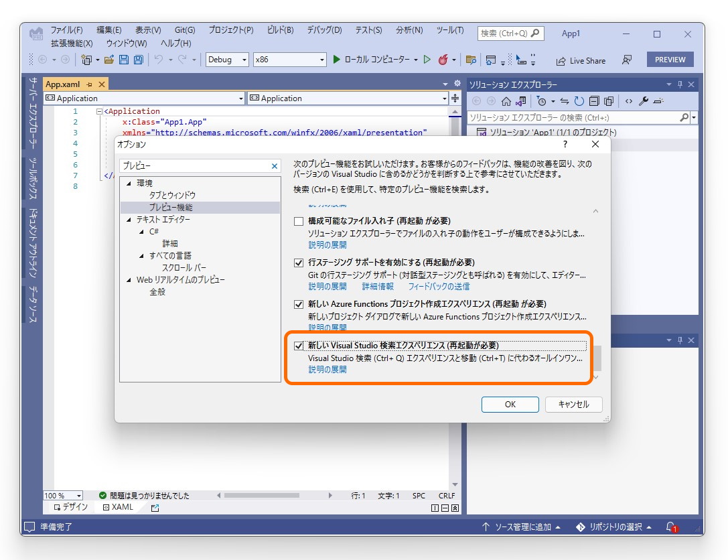Click the Redo arrow icon
The image size is (728, 560).
click(x=182, y=60)
